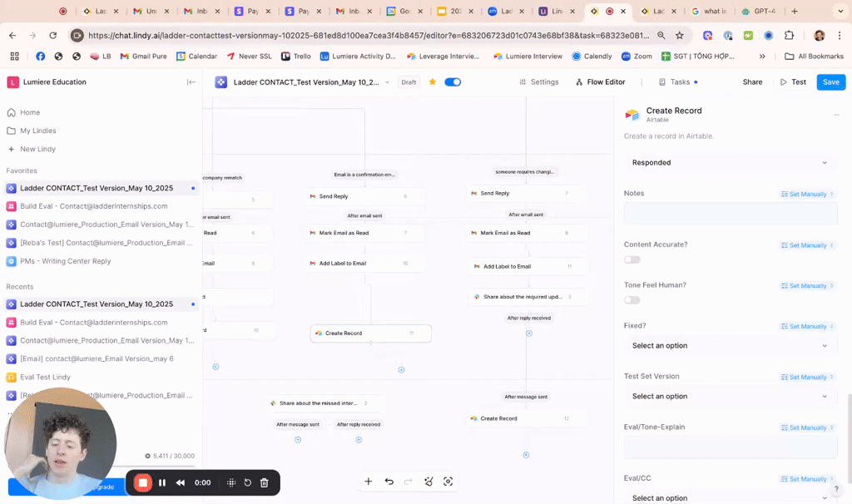Pause the screen recording

[x=162, y=482]
